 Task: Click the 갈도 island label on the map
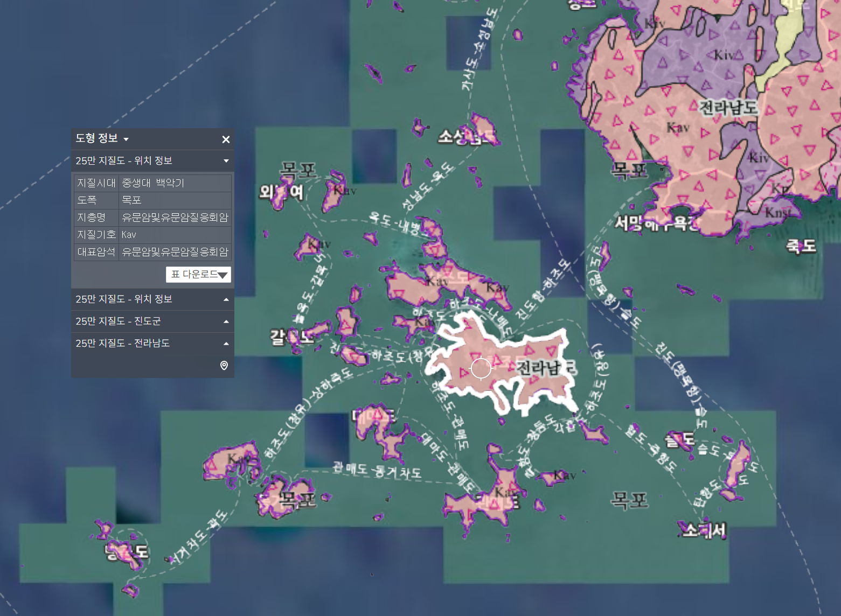(x=292, y=337)
